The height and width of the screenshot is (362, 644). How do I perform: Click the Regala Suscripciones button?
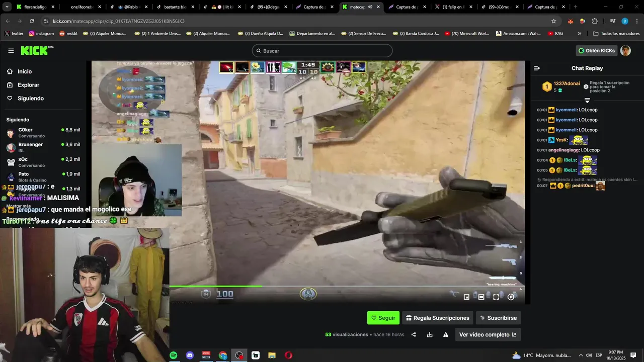438,318
